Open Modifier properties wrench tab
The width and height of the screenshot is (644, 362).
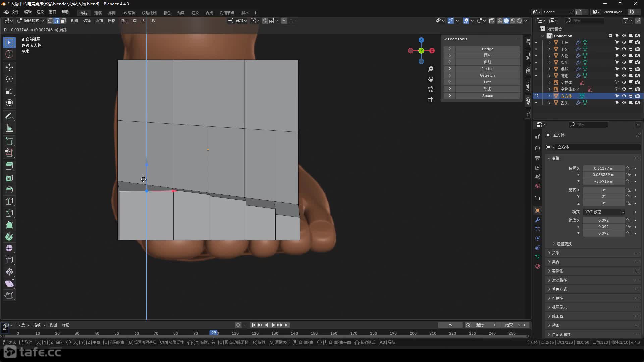(538, 220)
